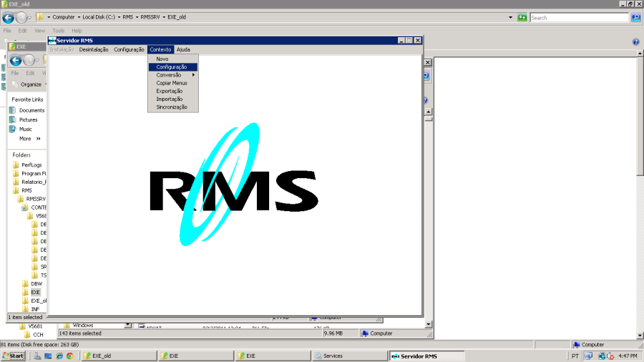Click '143 items selected' status text
Screen dimensions: 644x362
pos(80,333)
